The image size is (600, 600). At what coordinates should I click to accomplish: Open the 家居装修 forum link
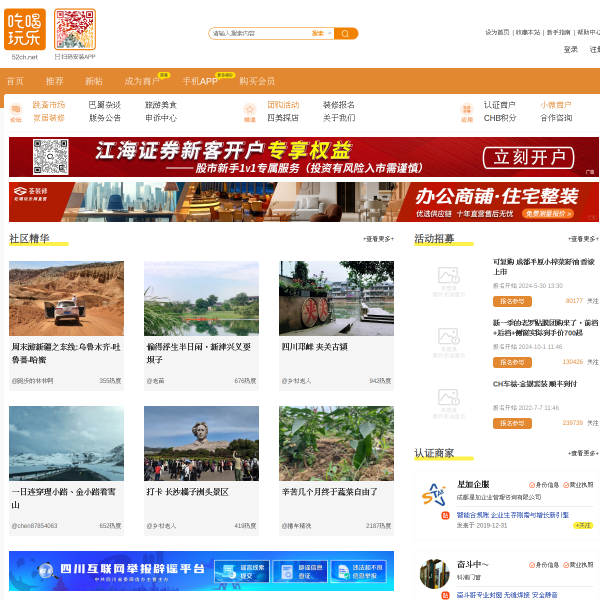pos(49,118)
